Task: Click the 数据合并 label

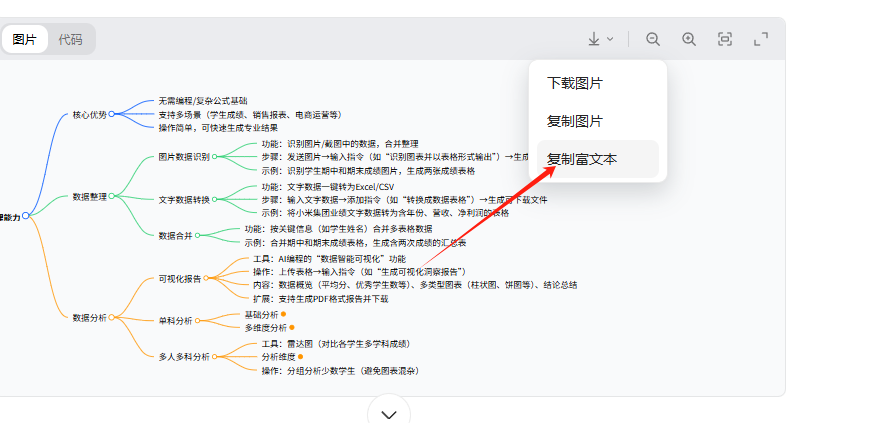Action: pos(176,236)
